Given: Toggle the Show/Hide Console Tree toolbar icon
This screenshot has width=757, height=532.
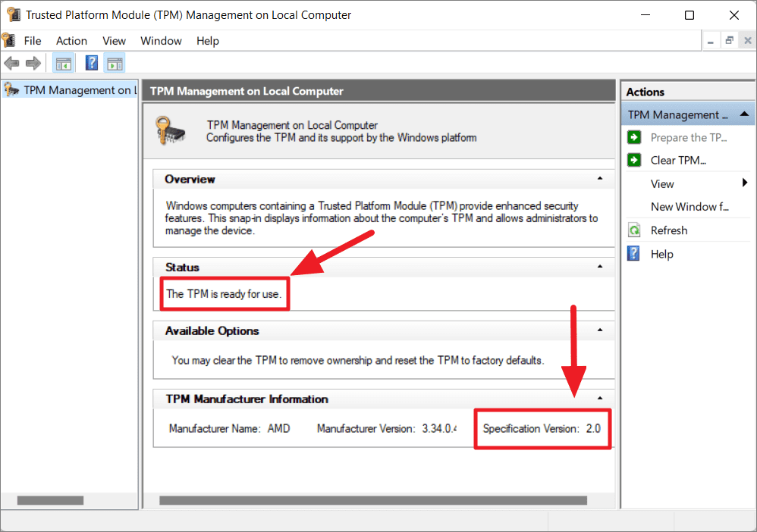Looking at the screenshot, I should 64,63.
